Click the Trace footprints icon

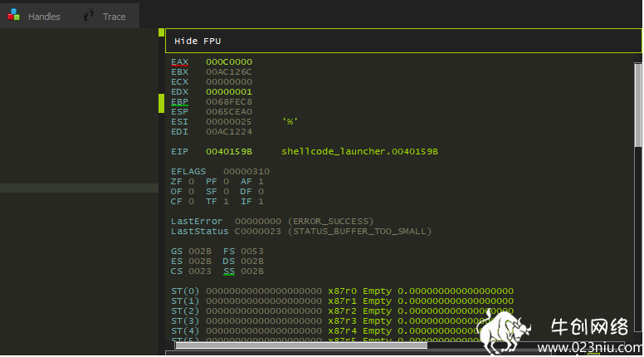click(88, 16)
